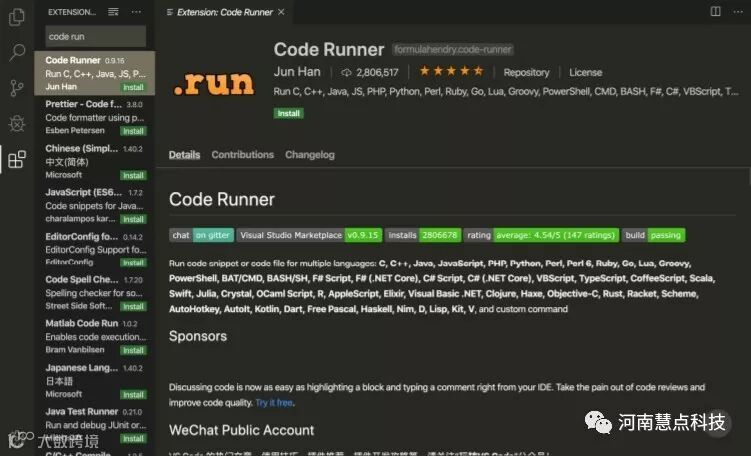The image size is (751, 456).
Task: Install JavaScript (ES6) snippets extension
Action: tap(133, 219)
